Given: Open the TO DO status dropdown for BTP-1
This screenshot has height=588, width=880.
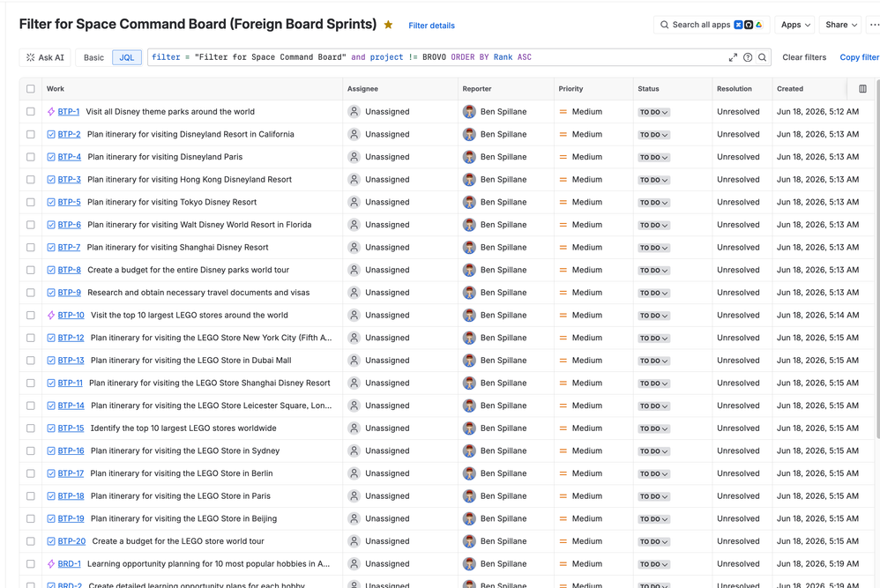Looking at the screenshot, I should click(x=653, y=112).
